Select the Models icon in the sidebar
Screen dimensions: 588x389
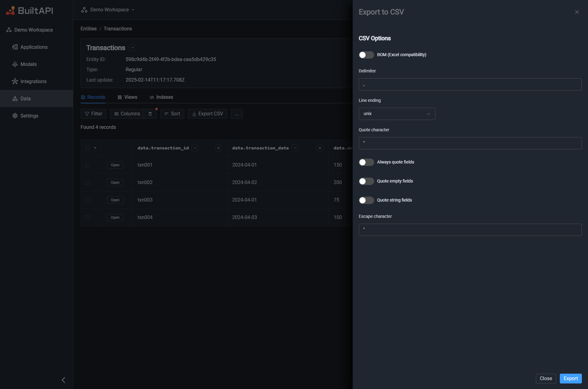pyautogui.click(x=15, y=64)
